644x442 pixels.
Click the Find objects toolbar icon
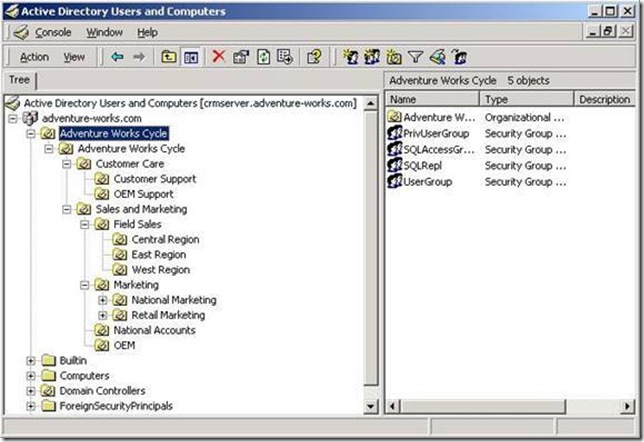coord(438,57)
